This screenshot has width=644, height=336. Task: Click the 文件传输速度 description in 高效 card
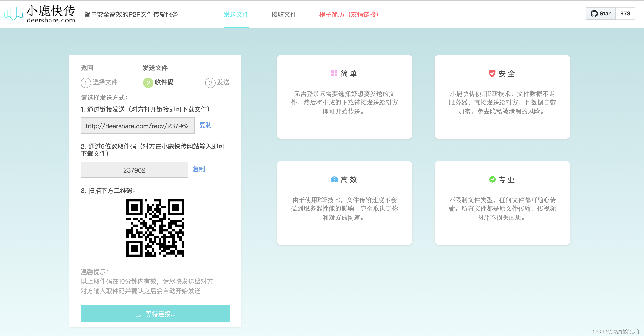pos(345,209)
